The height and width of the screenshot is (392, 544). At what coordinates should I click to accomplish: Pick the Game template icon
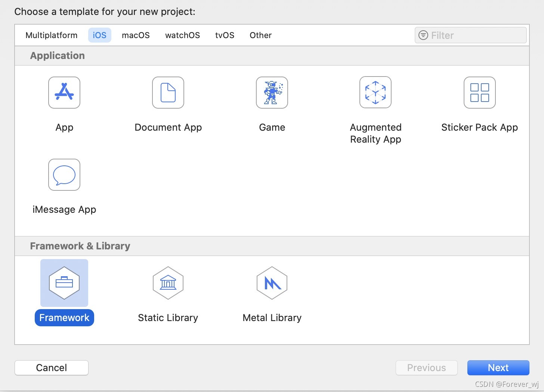[x=272, y=93]
